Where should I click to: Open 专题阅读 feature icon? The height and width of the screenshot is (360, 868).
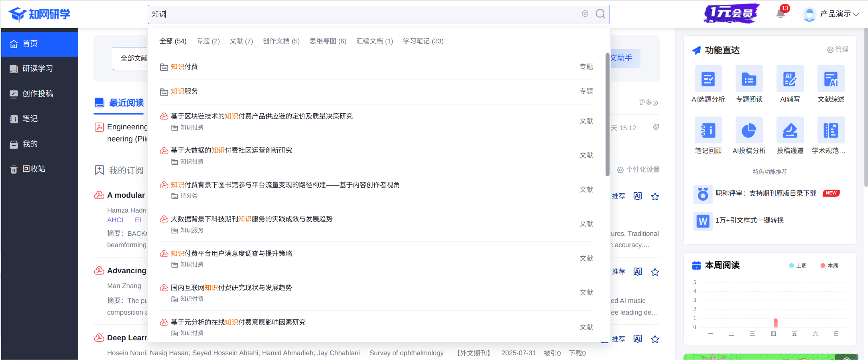click(749, 79)
